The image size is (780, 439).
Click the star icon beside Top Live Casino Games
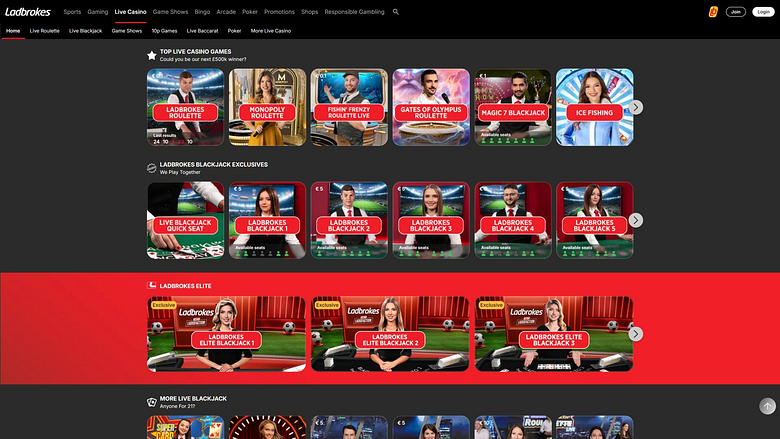tap(152, 55)
